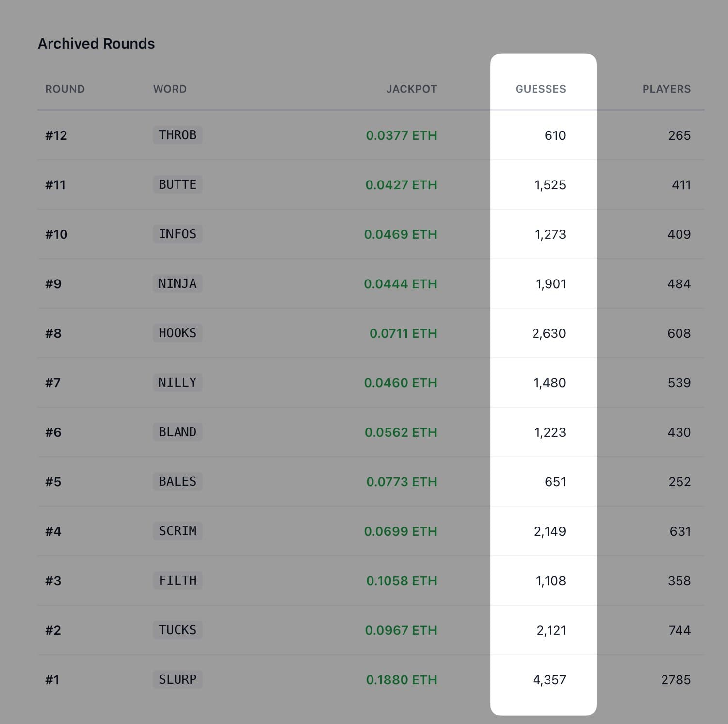Click the SLURP word badge

178,679
